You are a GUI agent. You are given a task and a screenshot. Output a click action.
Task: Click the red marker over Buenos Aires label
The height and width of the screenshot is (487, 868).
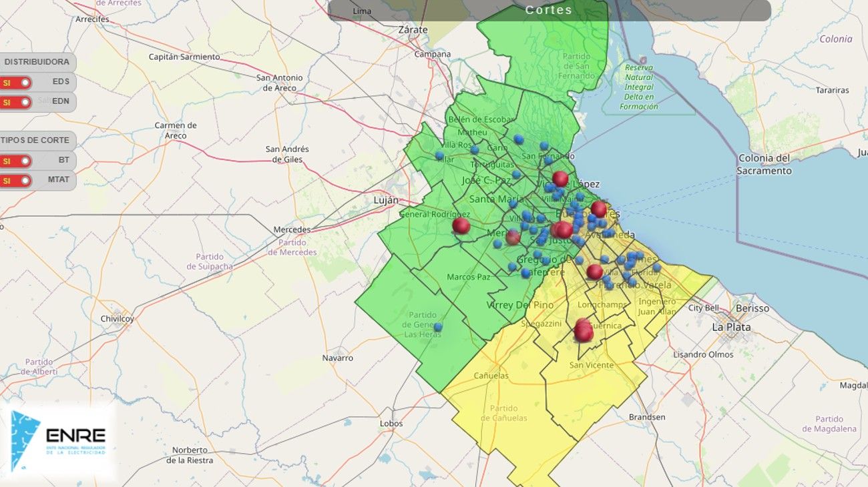click(x=598, y=209)
